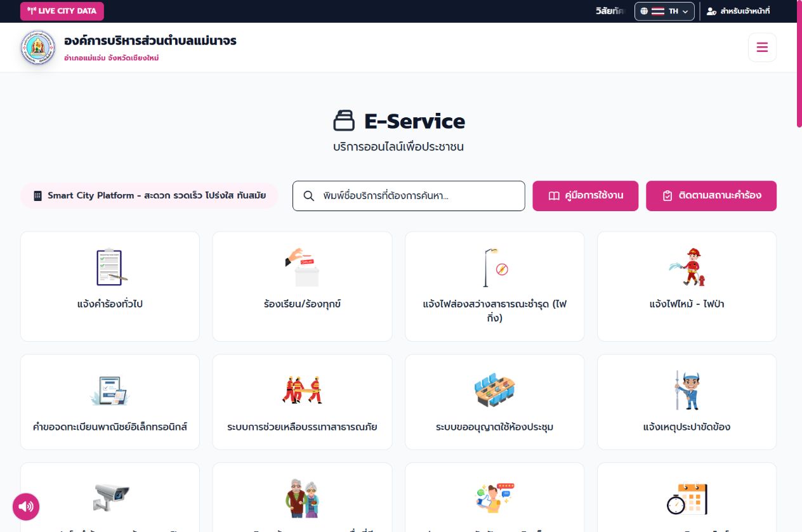Click the globe icon in language selector
Image resolution: width=802 pixels, height=532 pixels.
pyautogui.click(x=644, y=11)
